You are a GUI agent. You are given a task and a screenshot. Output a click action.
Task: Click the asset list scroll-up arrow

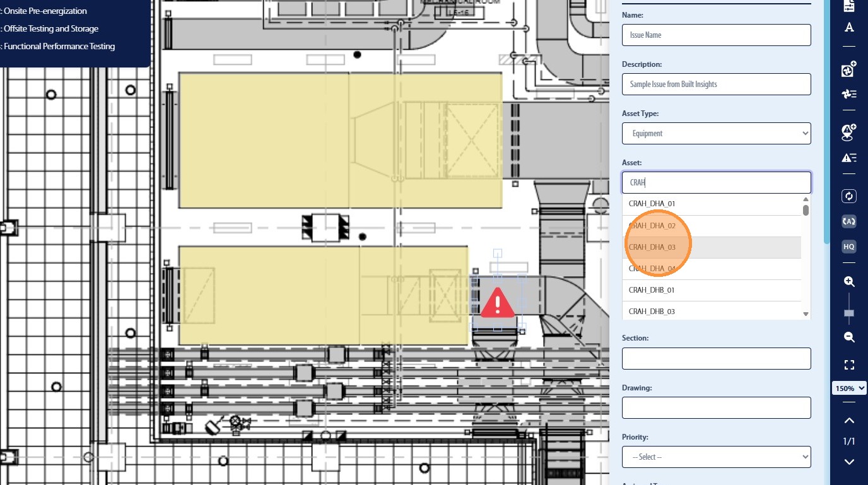click(806, 199)
